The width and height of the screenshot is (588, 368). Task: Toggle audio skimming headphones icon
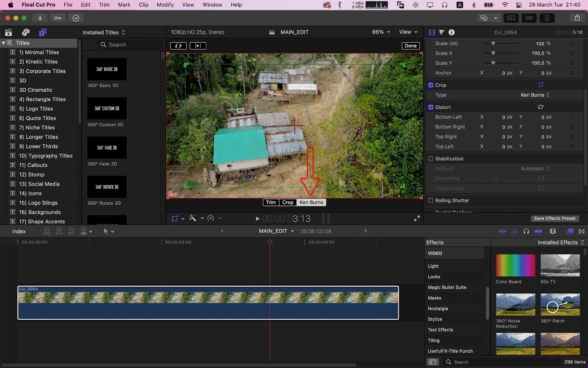click(x=526, y=231)
